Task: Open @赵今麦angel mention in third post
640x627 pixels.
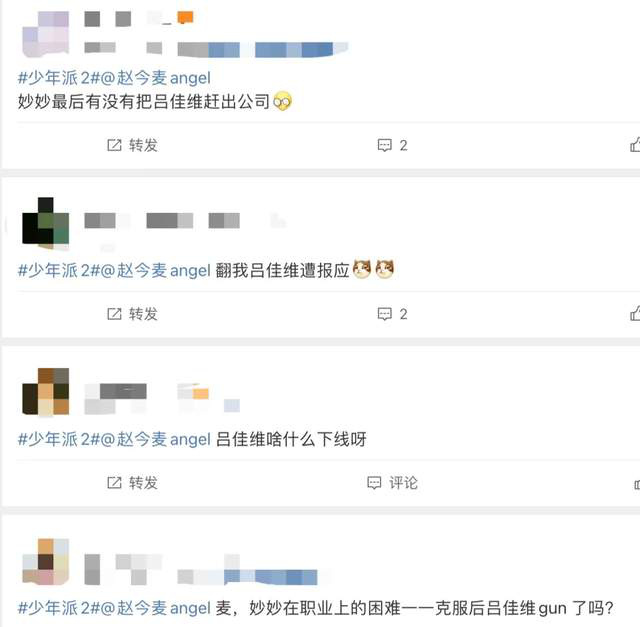Action: [156, 439]
